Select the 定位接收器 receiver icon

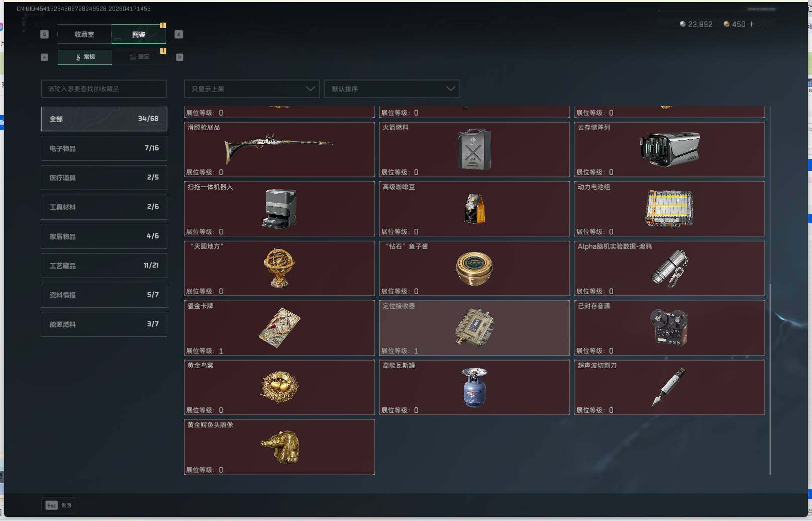[x=474, y=327]
